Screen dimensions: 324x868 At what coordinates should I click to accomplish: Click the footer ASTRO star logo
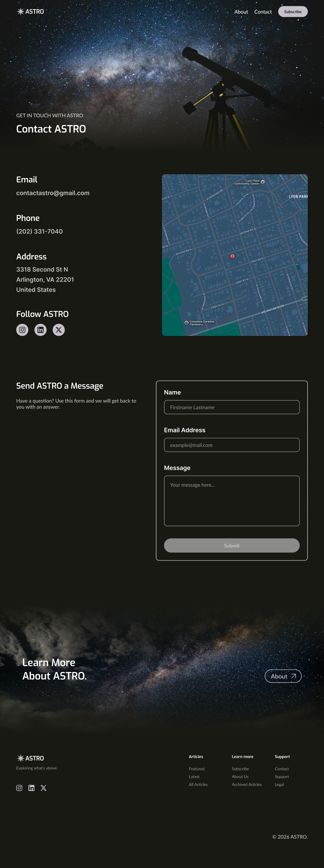(x=30, y=758)
